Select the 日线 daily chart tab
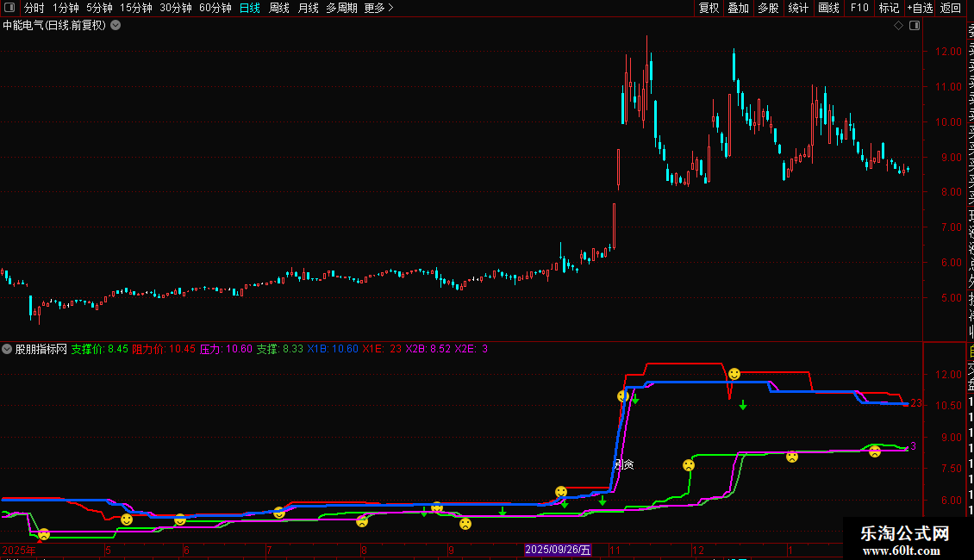 pos(250,8)
